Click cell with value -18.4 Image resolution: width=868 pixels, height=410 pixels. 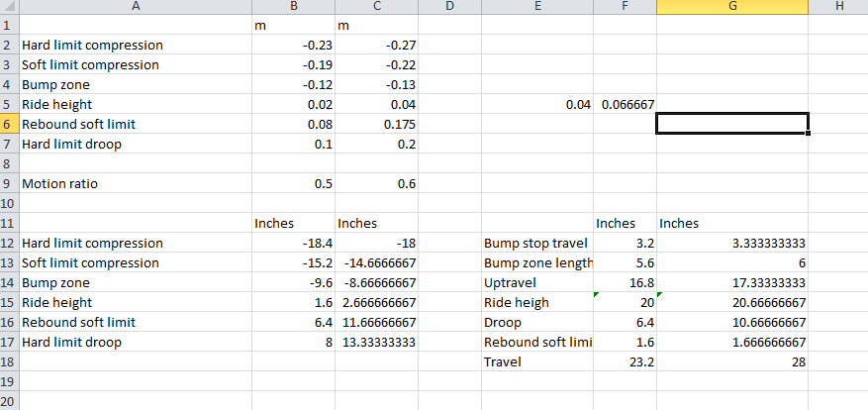tap(293, 243)
